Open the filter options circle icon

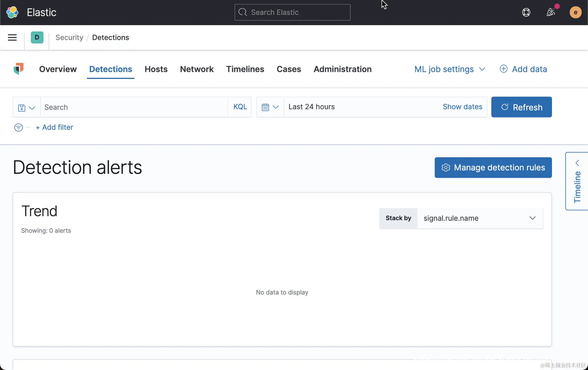[19, 127]
